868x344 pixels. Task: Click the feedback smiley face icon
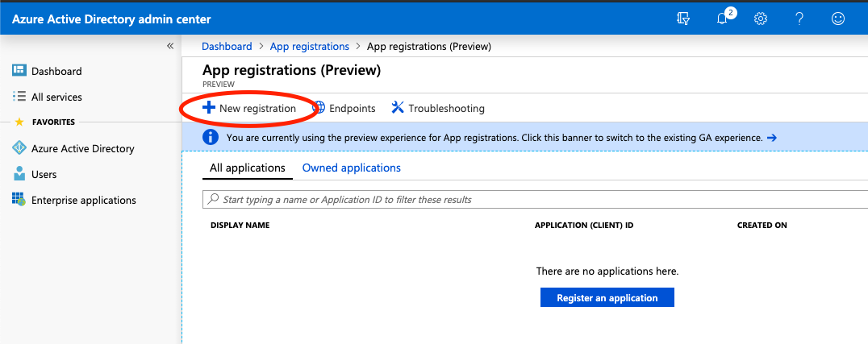(838, 19)
